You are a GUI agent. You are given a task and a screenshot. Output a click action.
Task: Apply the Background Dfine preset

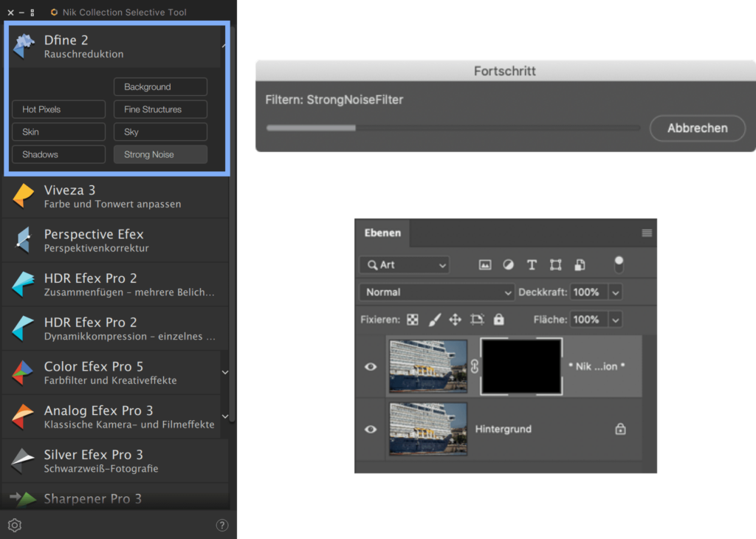click(x=160, y=87)
